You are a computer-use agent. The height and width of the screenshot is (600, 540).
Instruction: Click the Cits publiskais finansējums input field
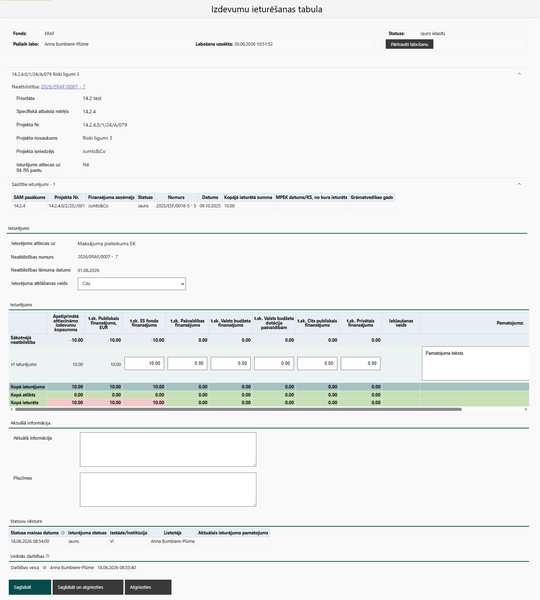317,364
